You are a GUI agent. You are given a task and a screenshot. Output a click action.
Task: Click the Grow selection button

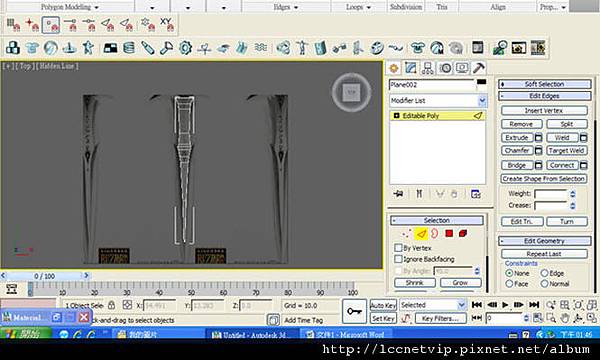(460, 282)
